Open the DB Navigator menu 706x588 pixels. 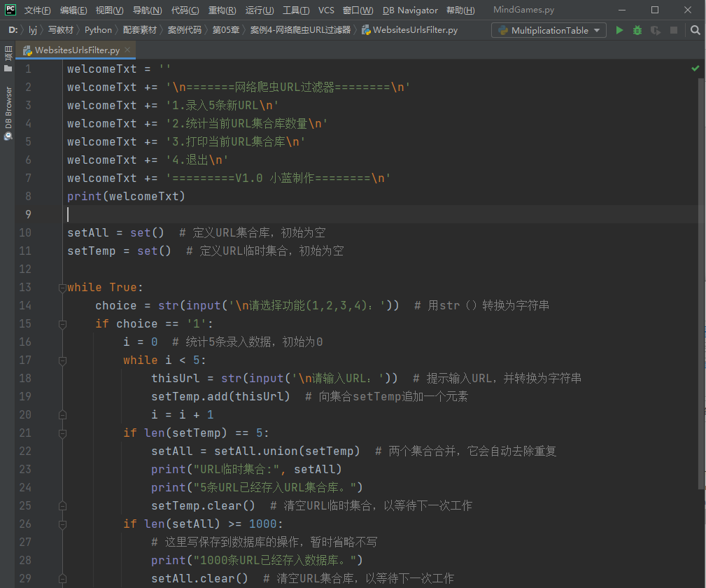410,10
